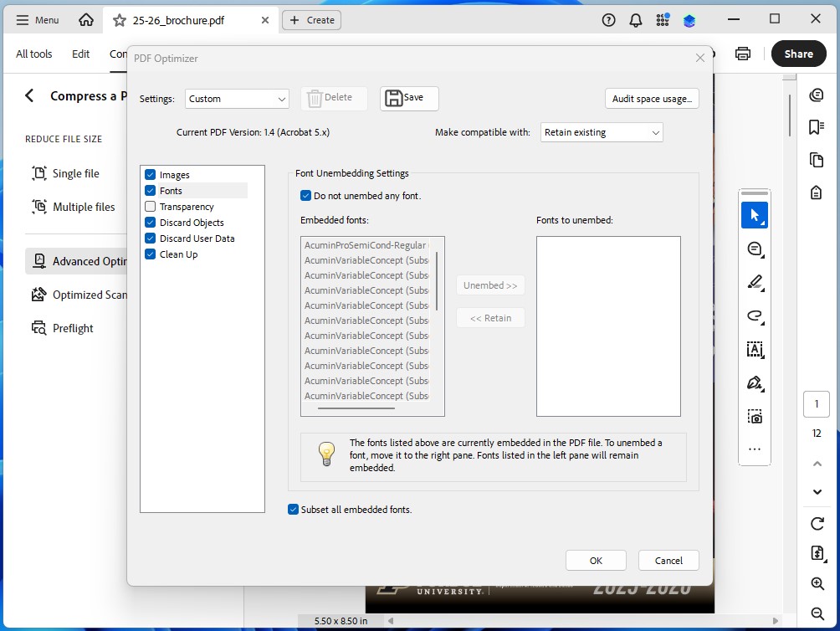Select Single file compression option
Screen dimensions: 840x631
(x=75, y=173)
